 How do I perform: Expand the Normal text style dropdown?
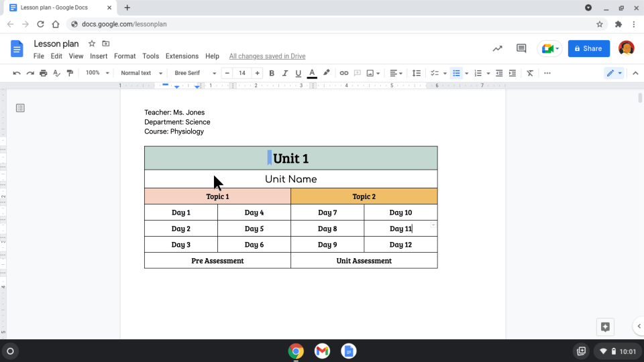140,73
